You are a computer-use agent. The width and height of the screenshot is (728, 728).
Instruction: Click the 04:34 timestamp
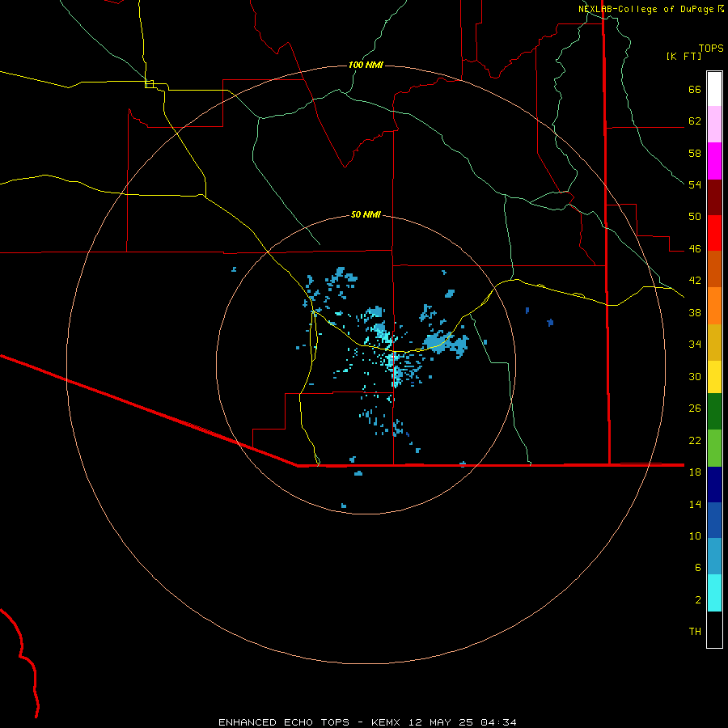(498, 722)
